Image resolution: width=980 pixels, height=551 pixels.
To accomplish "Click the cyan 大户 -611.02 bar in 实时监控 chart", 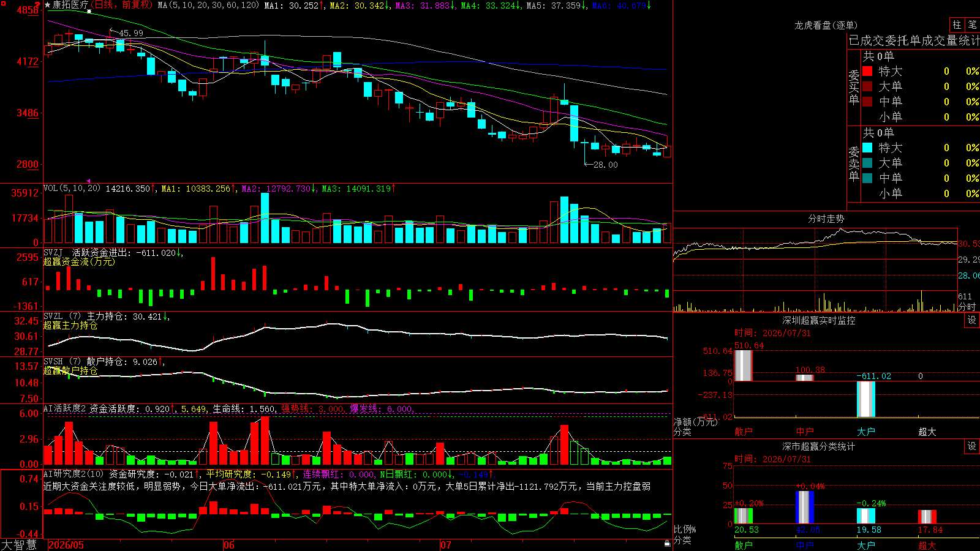I will click(866, 399).
